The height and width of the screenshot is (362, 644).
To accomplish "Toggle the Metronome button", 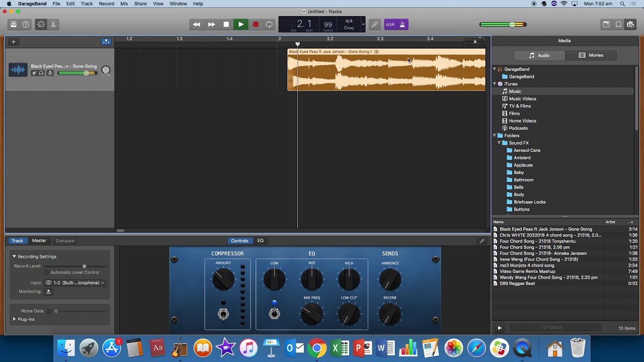I will pyautogui.click(x=403, y=24).
